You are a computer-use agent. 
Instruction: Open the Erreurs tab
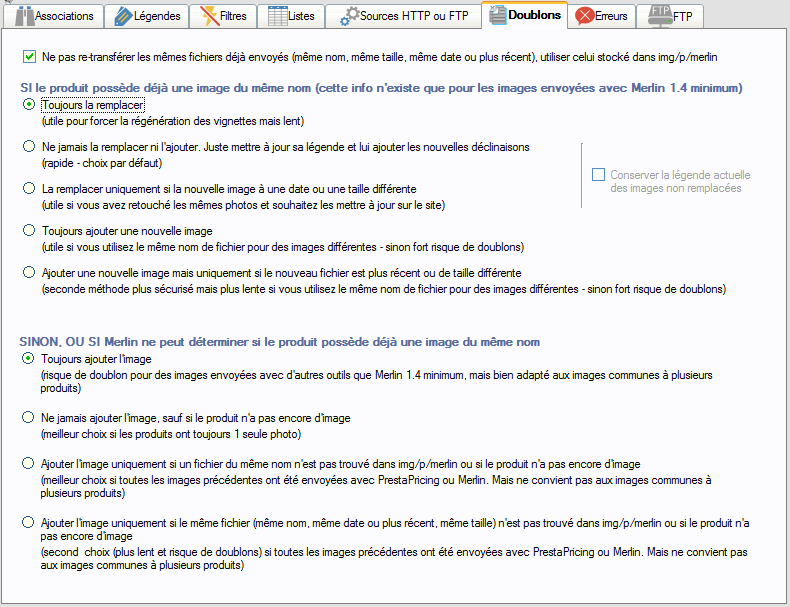612,16
